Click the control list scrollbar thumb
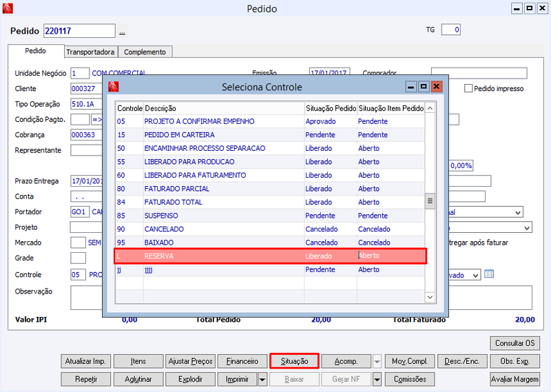This screenshot has height=392, width=551. coord(430,201)
